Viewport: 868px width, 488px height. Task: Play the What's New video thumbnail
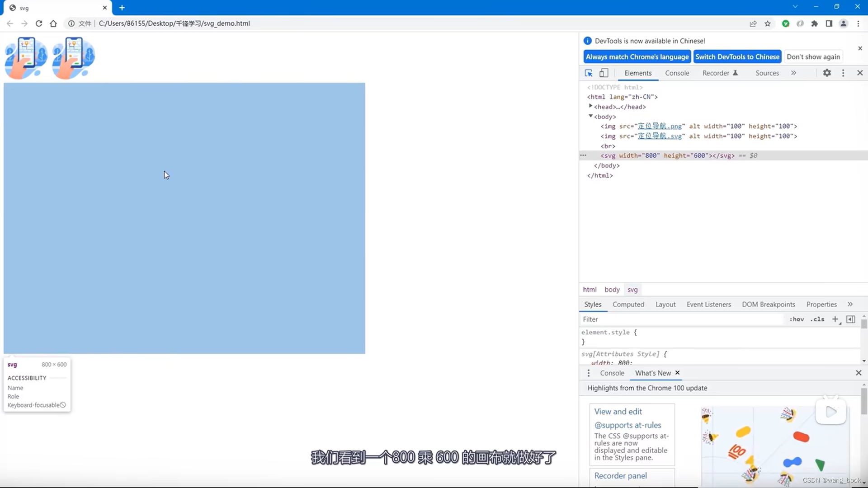point(831,411)
